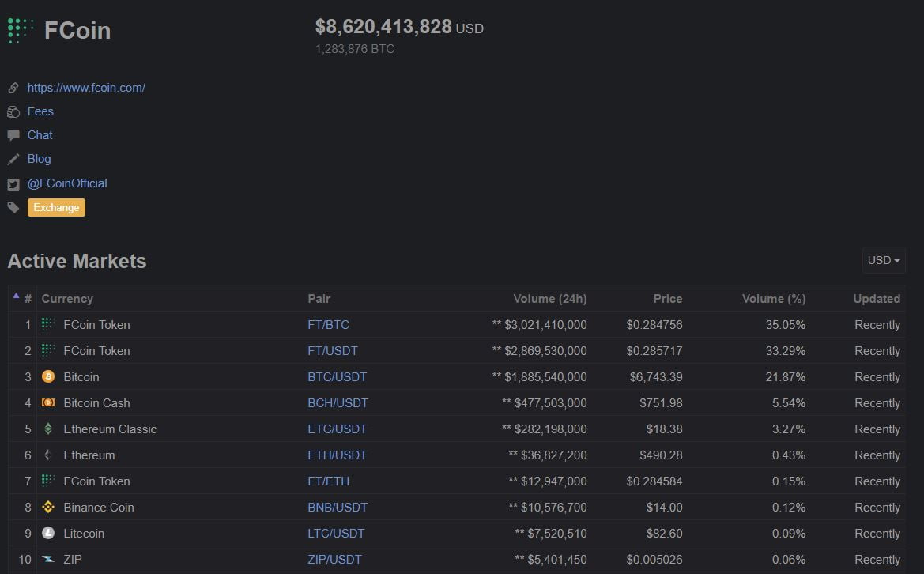
Task: Click the $0.005026 ZIP price
Action: coord(654,559)
